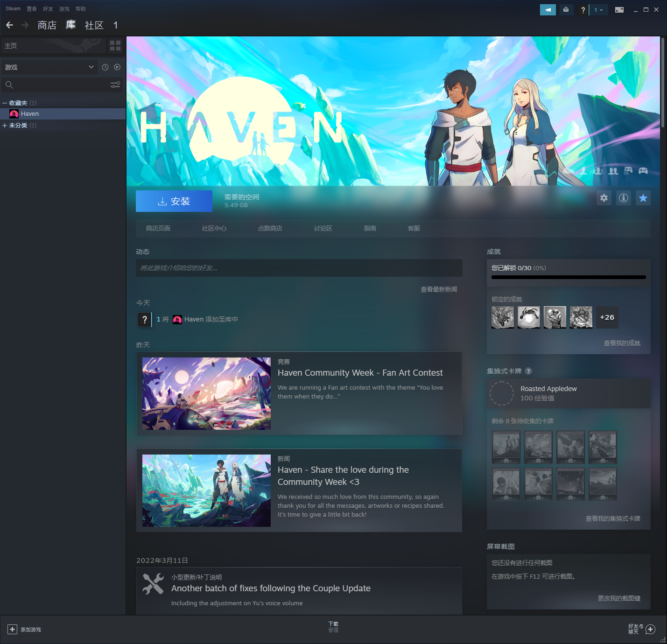This screenshot has height=644, width=667.
Task: Open the 下载 管理 downloads manager
Action: pyautogui.click(x=333, y=627)
